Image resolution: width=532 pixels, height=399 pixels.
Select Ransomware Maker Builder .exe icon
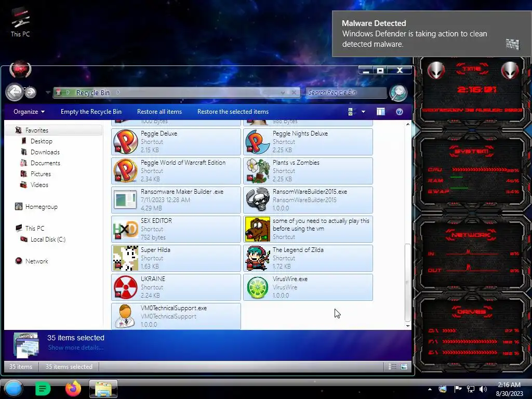tap(126, 200)
